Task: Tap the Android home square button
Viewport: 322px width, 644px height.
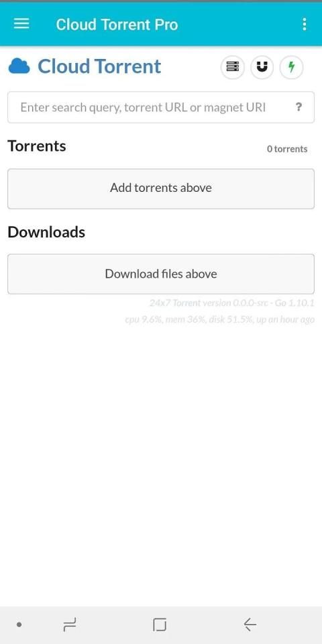Action: [x=160, y=625]
